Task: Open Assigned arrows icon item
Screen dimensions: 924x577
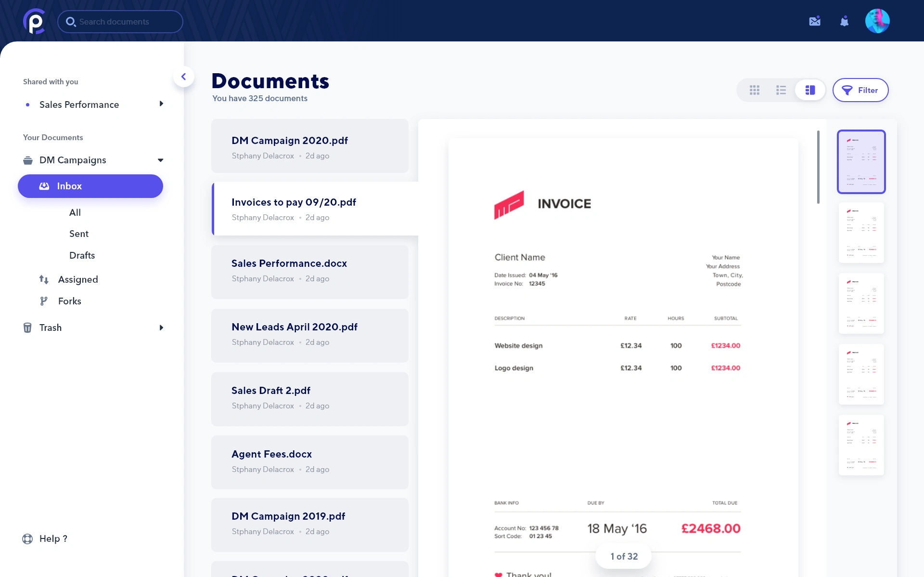Action: (44, 279)
